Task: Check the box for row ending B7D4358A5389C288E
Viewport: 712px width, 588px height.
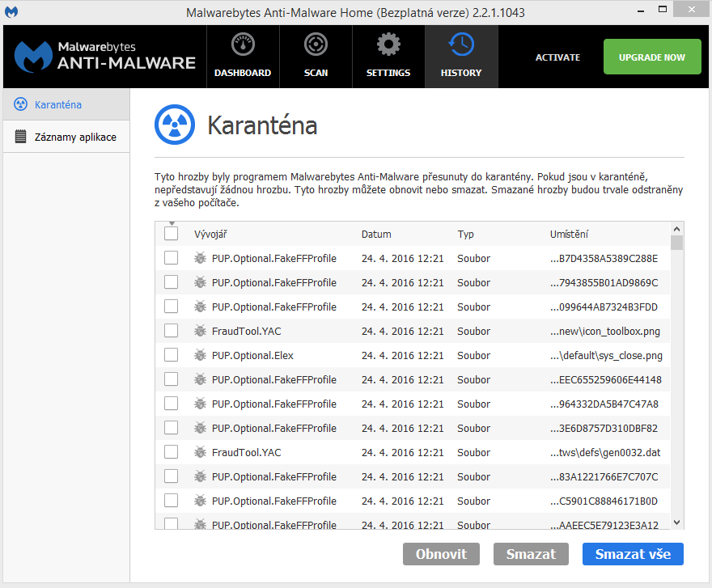Action: (172, 258)
